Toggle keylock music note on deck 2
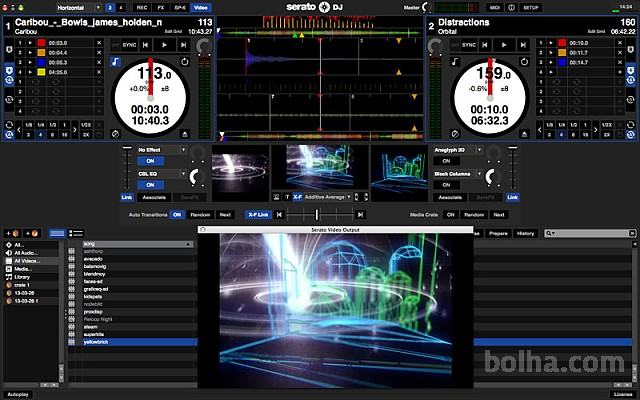This screenshot has width=640, height=400. pos(455,62)
